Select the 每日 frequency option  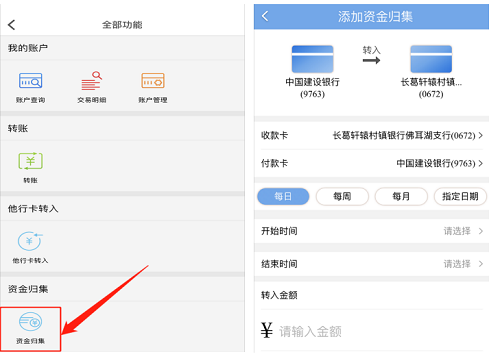tap(283, 196)
